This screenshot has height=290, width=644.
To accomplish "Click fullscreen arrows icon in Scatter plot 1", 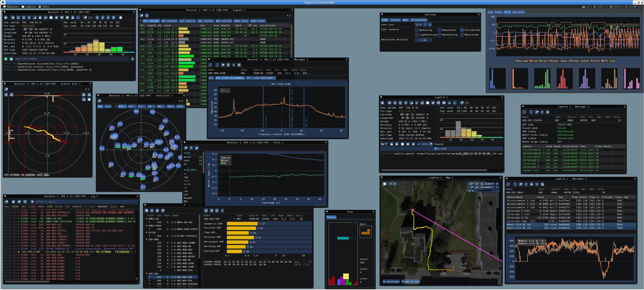I will pyautogui.click(x=11, y=95).
